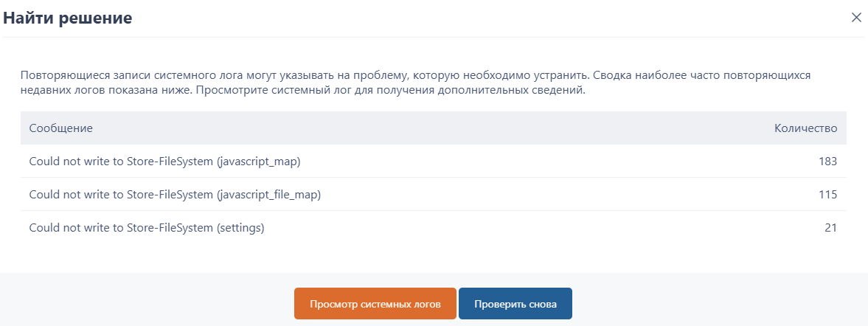
Task: Select the settings error message text
Action: point(146,228)
